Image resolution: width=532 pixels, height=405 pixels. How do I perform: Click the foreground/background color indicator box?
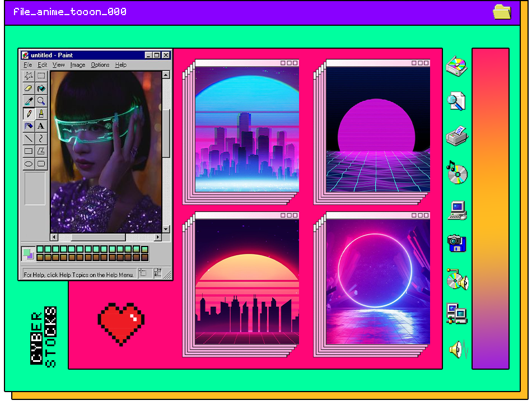point(28,254)
